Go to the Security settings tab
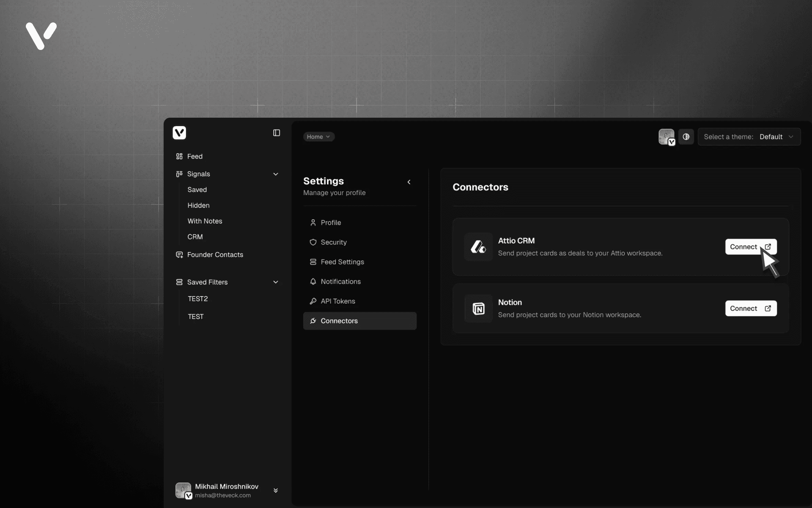This screenshot has width=812, height=508. [x=333, y=242]
